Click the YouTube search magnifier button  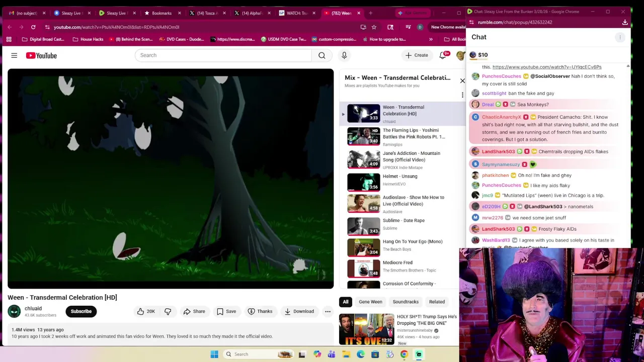tap(321, 55)
